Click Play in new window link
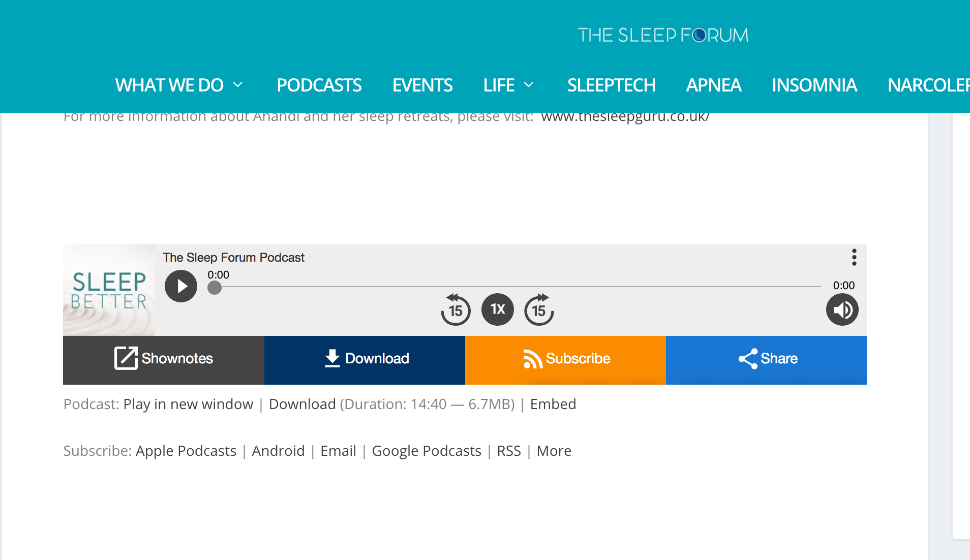 [x=188, y=404]
